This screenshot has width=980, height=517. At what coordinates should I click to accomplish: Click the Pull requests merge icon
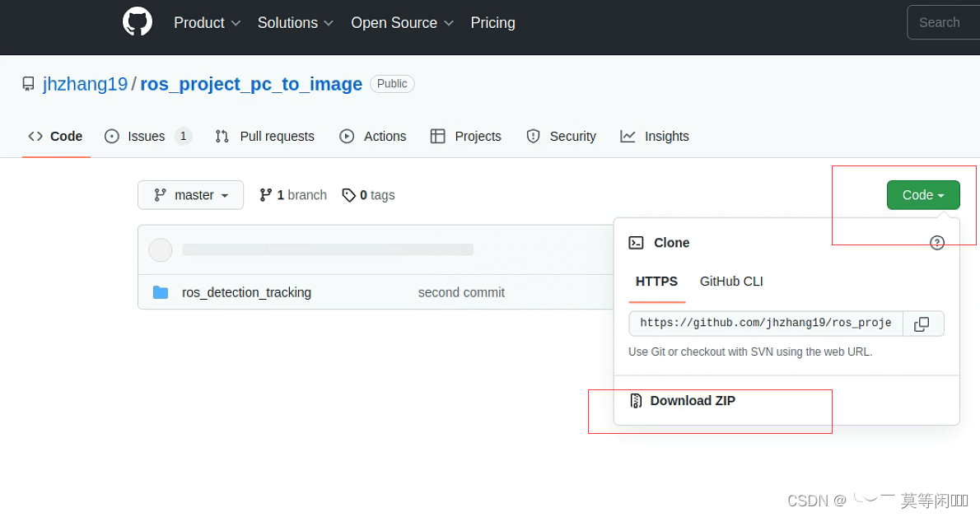(x=222, y=137)
